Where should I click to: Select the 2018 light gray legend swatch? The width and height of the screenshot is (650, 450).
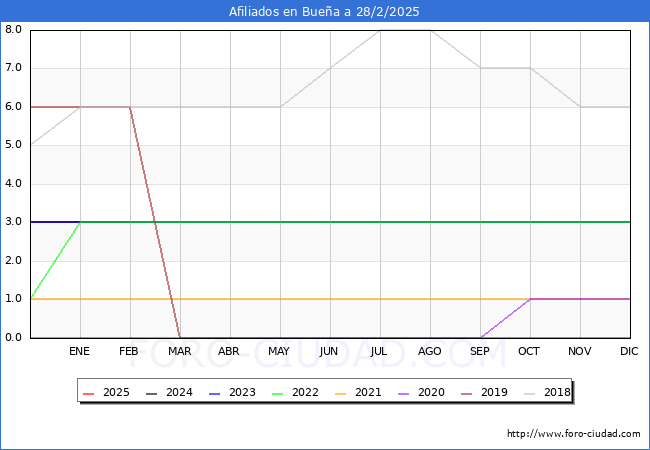tap(530, 393)
